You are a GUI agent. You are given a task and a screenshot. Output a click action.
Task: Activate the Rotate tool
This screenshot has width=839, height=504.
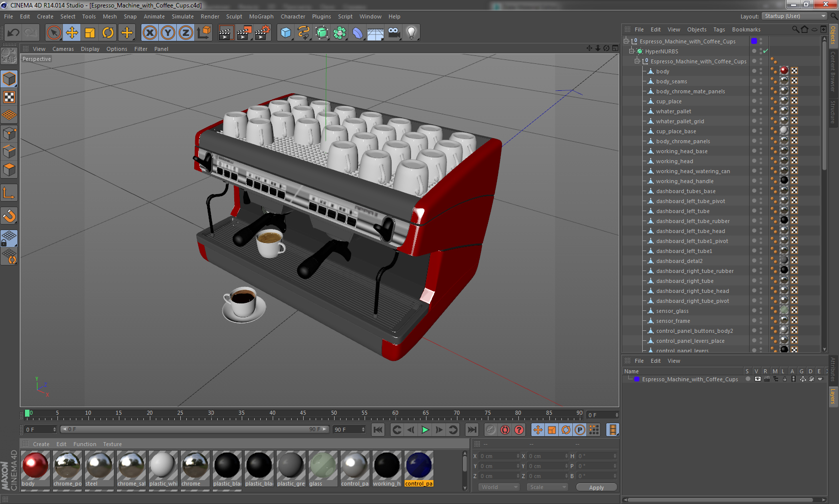tap(108, 33)
